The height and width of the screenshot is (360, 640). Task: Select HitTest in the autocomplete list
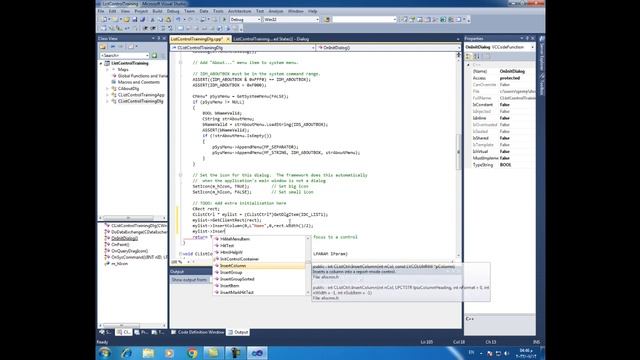(259, 246)
